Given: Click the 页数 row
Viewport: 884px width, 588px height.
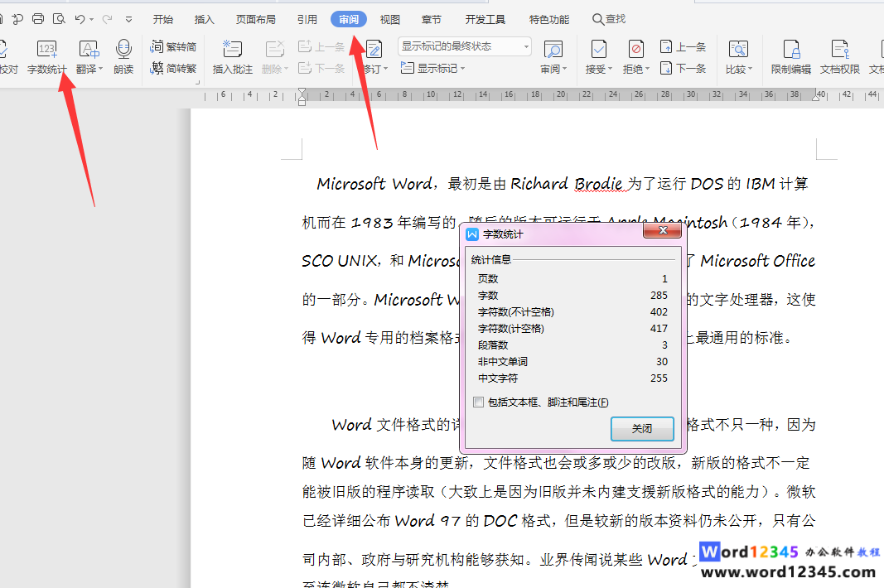Looking at the screenshot, I should [572, 278].
